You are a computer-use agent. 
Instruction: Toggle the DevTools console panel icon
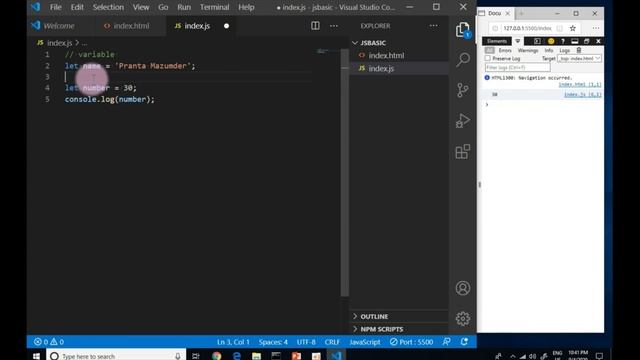(x=537, y=41)
